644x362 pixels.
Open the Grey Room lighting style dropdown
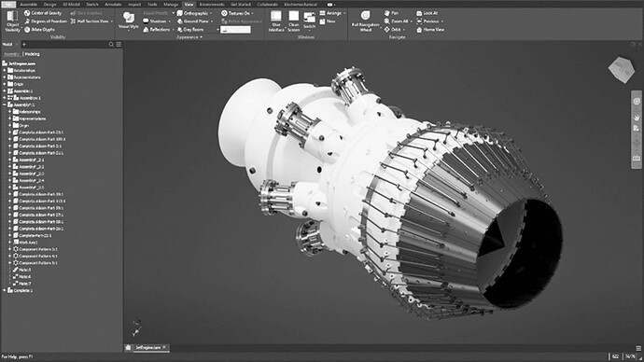pos(198,30)
